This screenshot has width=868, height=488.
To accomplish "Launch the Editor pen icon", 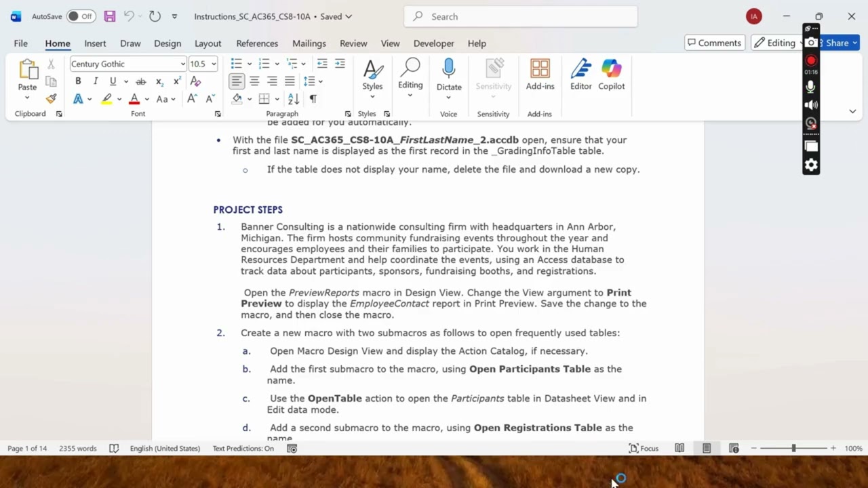I will (x=580, y=68).
